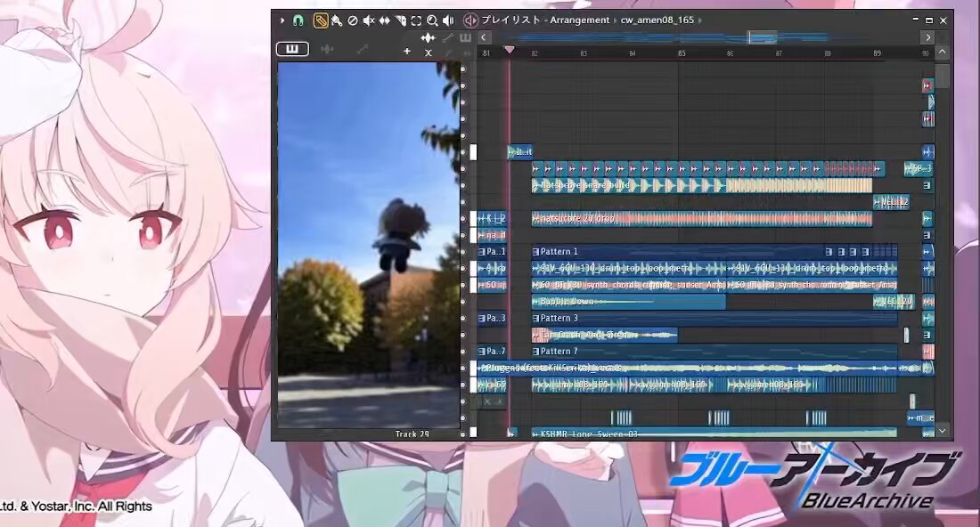The width and height of the screenshot is (980, 527).
Task: Toggle mute dot for the Pattern 1 track
Action: (x=463, y=252)
